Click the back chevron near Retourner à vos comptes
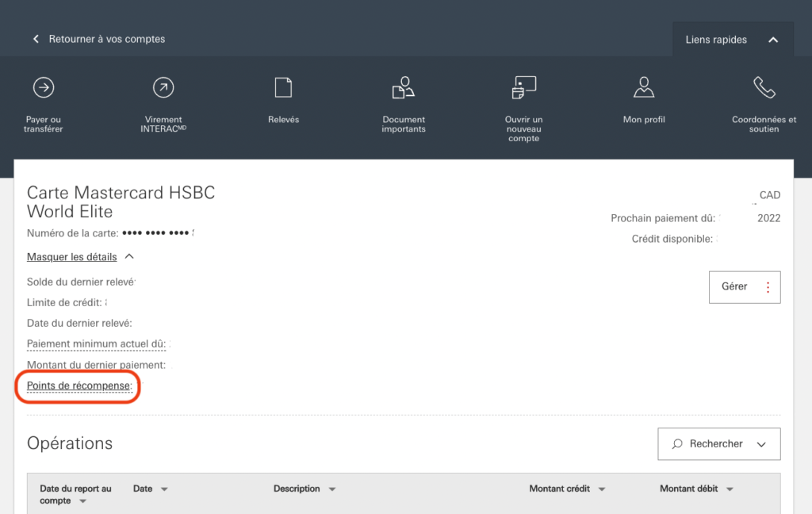 pyautogui.click(x=36, y=38)
